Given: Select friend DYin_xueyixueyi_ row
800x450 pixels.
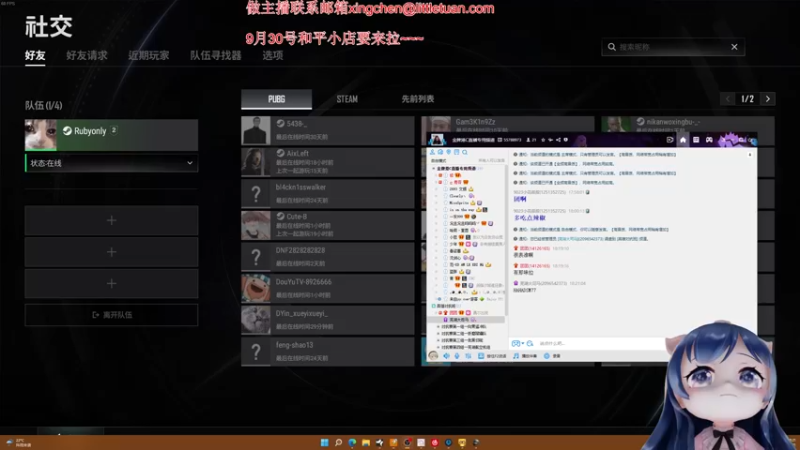Looking at the screenshot, I should pyautogui.click(x=328, y=320).
